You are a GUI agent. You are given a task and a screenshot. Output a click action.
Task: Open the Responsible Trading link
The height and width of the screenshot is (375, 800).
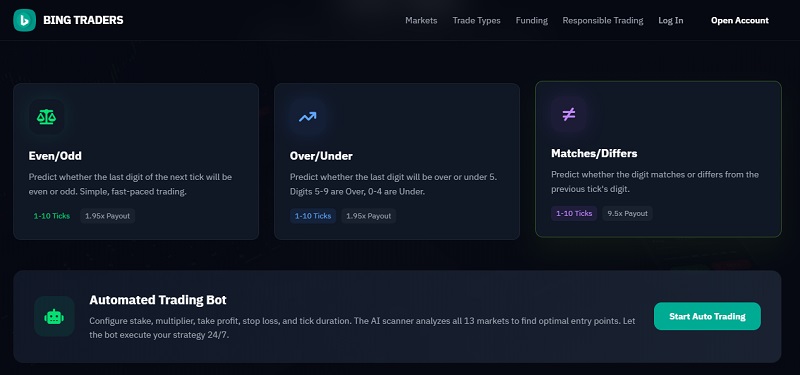click(603, 20)
